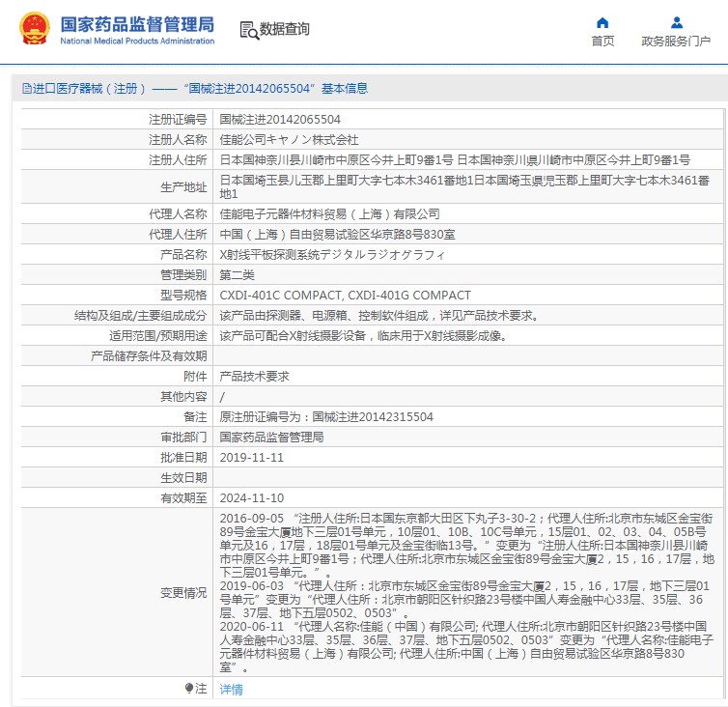Click the national emblem logo

click(35, 29)
